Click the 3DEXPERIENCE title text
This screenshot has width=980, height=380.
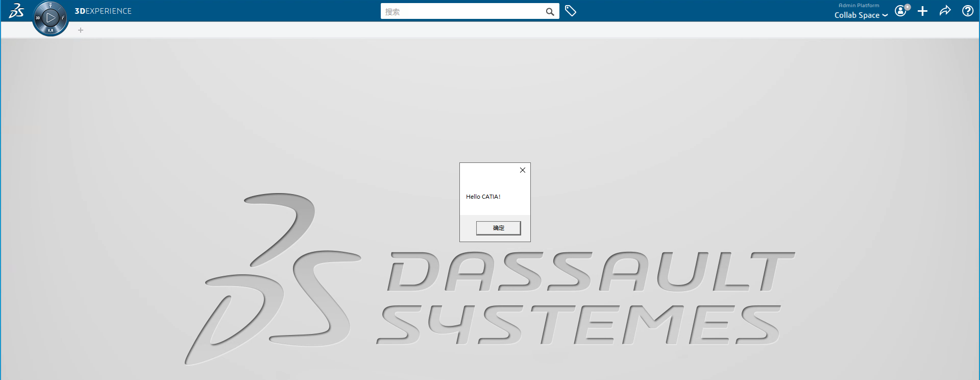click(x=103, y=11)
